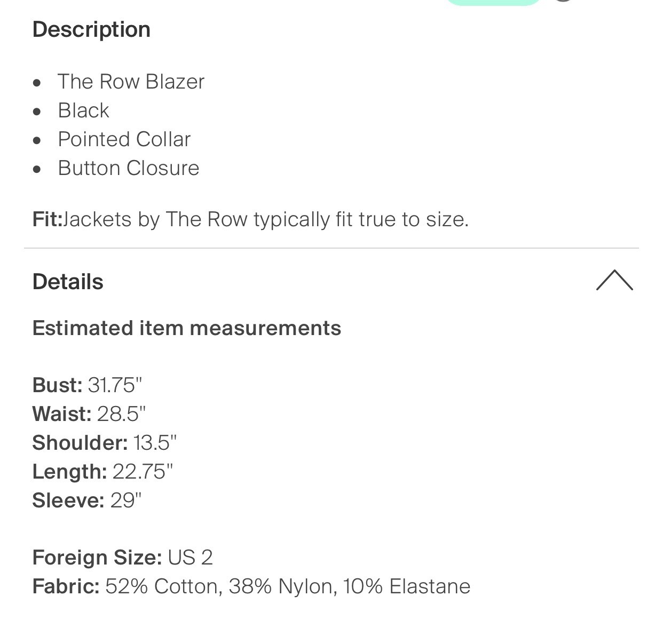Click the dark circular icon at top right

pyautogui.click(x=563, y=3)
